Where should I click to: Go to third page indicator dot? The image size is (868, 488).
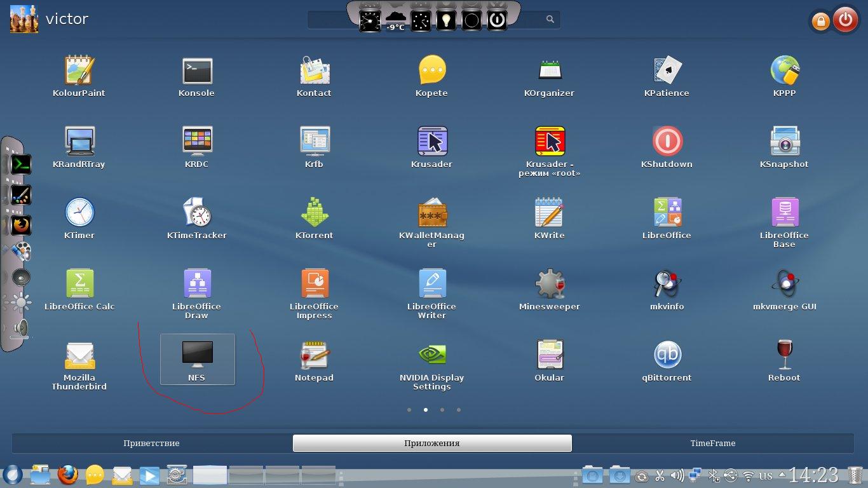pos(442,410)
